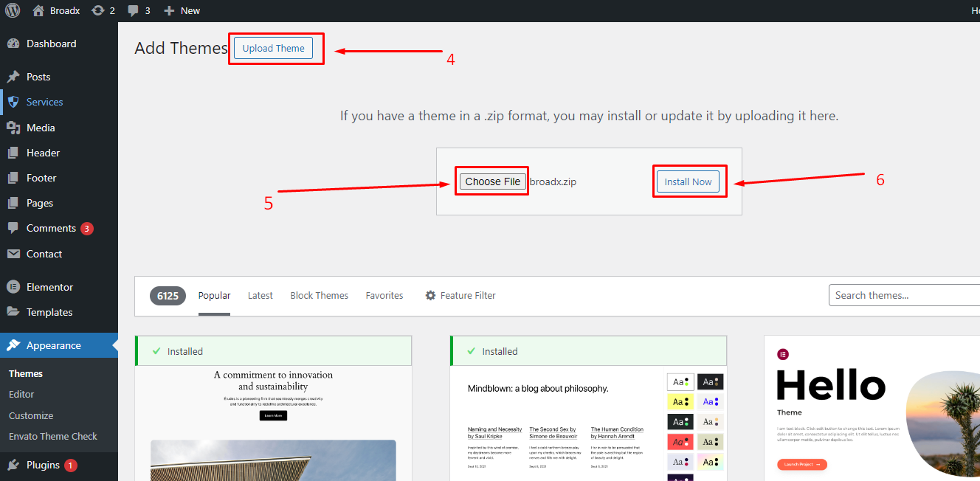
Task: Open Dashboard via its gauge icon
Action: (13, 44)
